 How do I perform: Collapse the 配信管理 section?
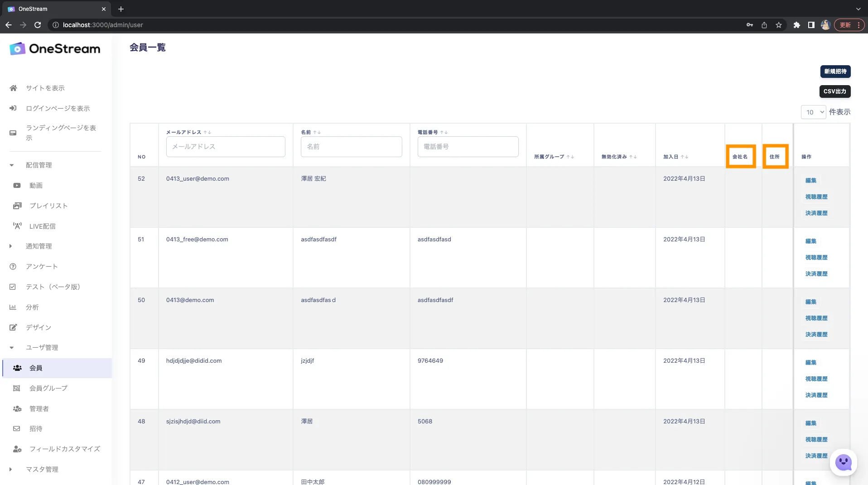(x=12, y=165)
